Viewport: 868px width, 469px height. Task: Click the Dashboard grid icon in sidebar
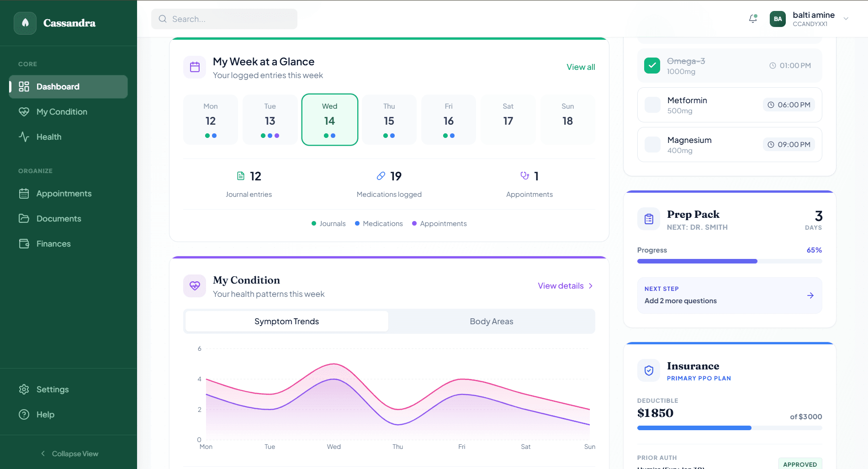click(x=24, y=86)
